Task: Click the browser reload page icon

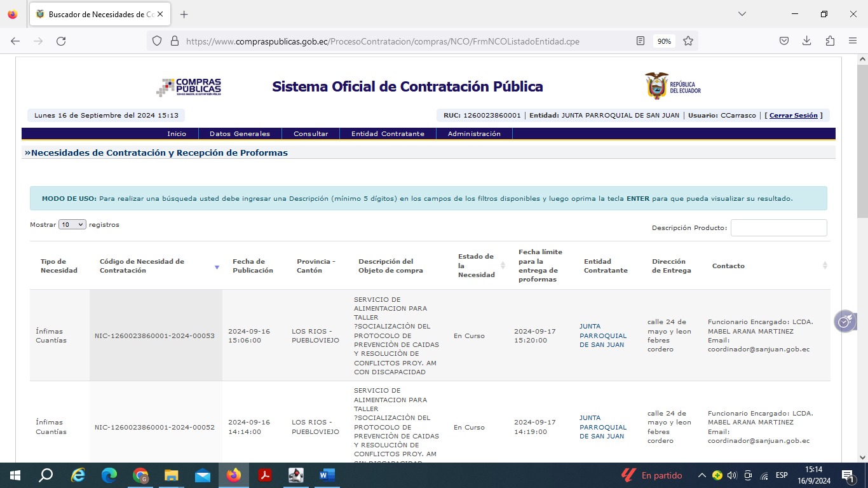Action: (61, 41)
